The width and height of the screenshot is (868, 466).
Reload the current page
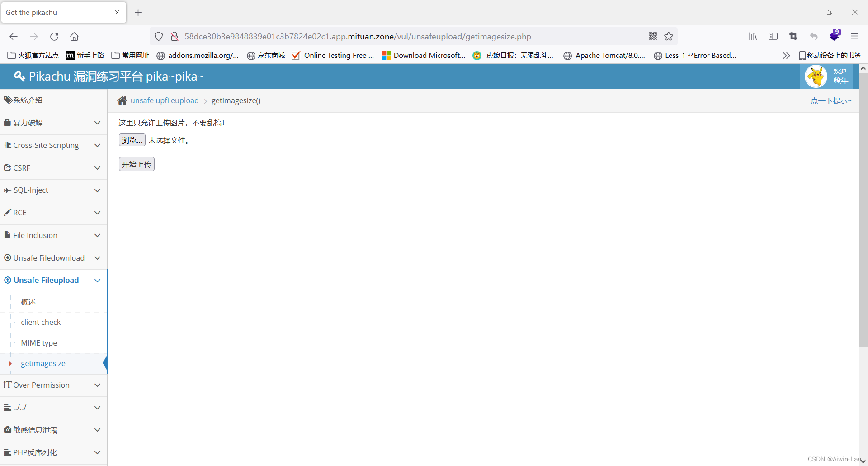pyautogui.click(x=54, y=37)
